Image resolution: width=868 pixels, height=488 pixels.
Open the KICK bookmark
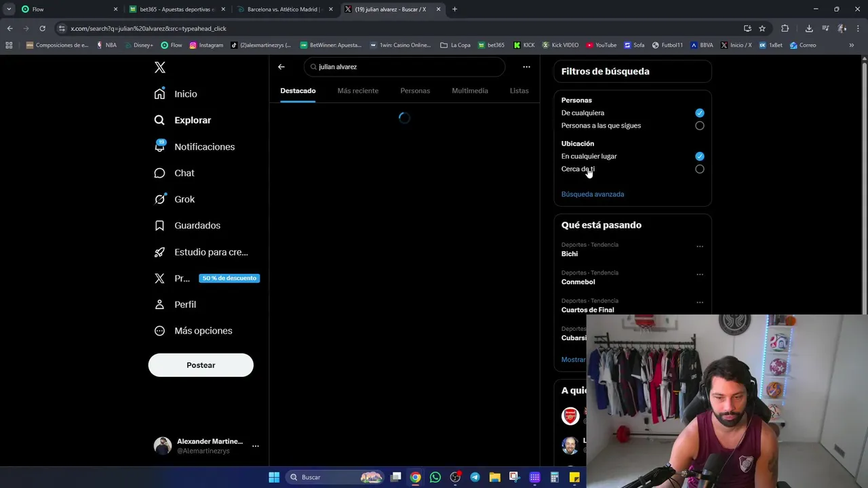click(524, 45)
